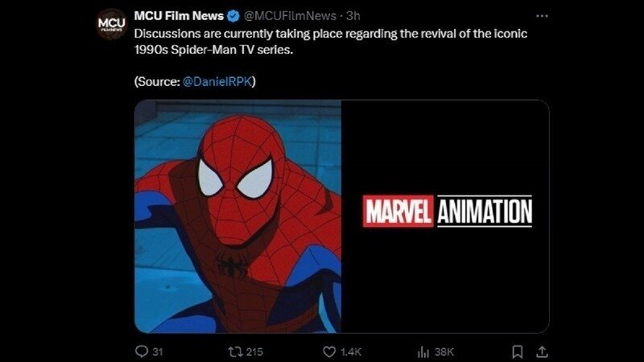Click the 38K views count
Image resolution: width=644 pixels, height=362 pixels.
[x=444, y=352]
